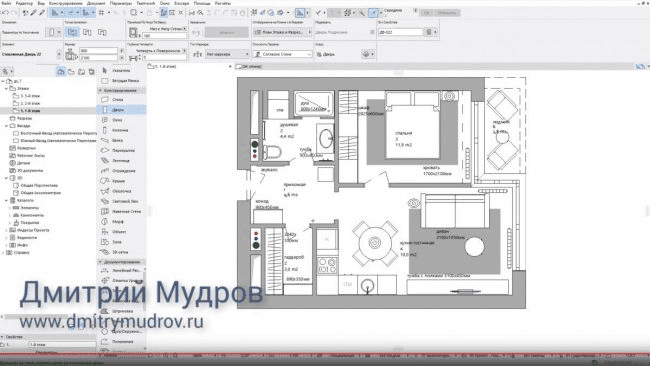Open the Документ menu
Image resolution: width=650 pixels, height=366 pixels.
tap(96, 3)
